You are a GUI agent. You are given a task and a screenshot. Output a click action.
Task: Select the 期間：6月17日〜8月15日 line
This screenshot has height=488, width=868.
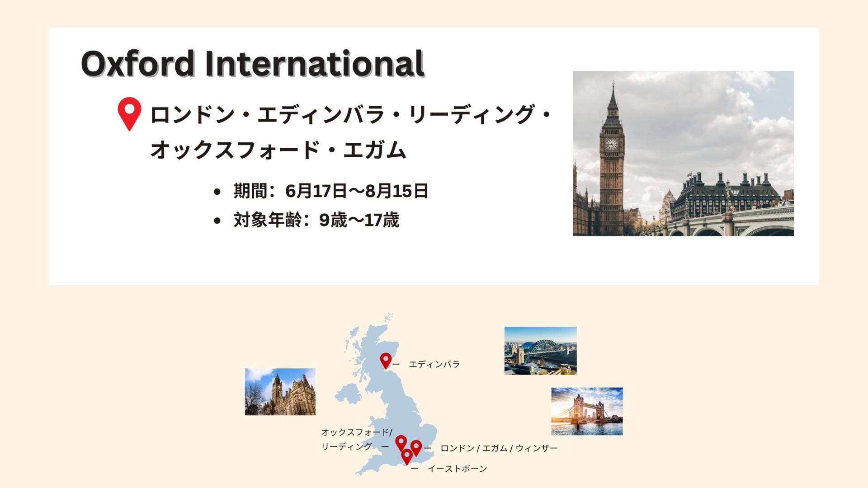pos(330,191)
